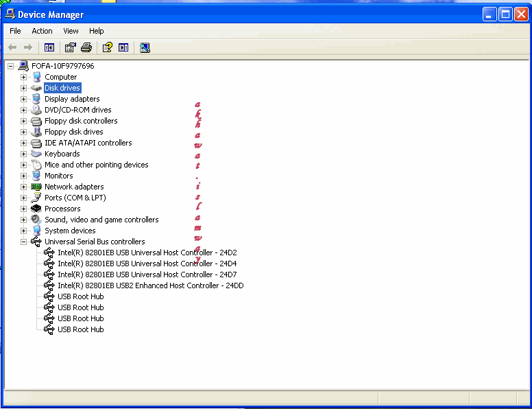Close the Device Manager window
Viewport: 532px width, 409px height.
(521, 14)
